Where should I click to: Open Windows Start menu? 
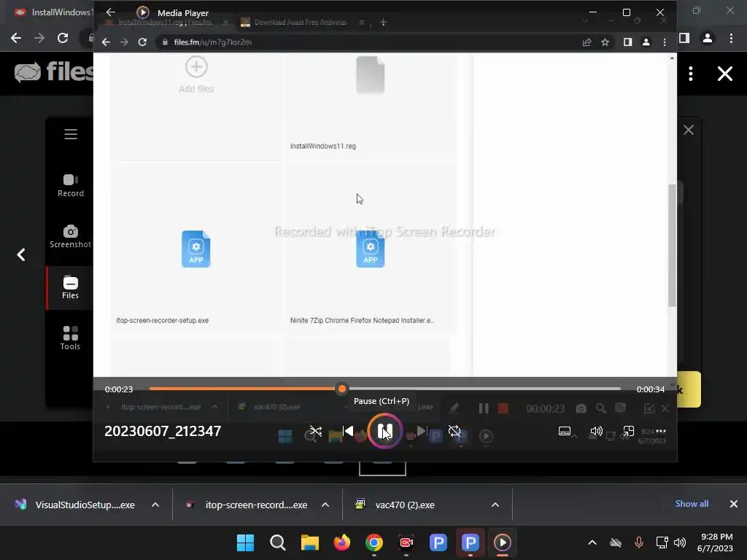tap(245, 542)
